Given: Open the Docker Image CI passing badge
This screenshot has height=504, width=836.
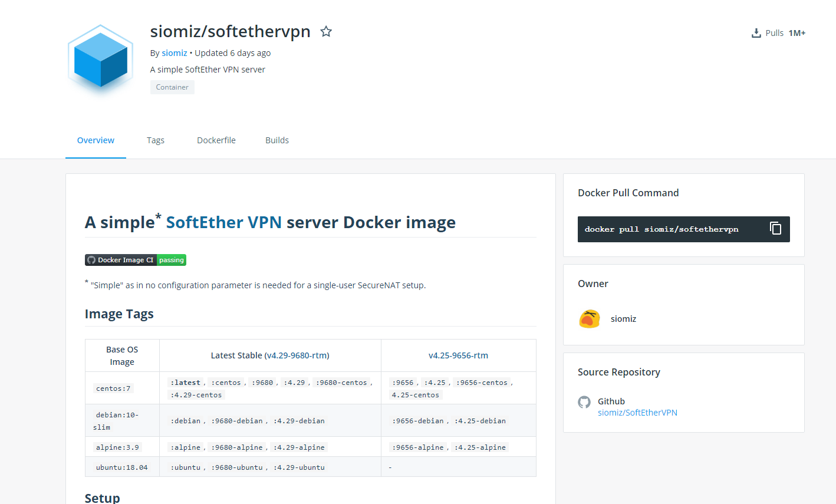Looking at the screenshot, I should (136, 260).
